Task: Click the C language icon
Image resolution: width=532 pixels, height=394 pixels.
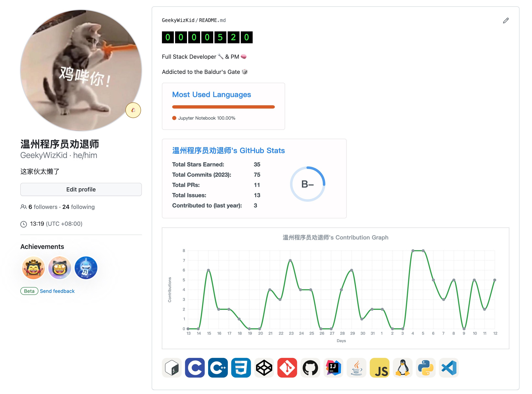Action: pos(195,368)
